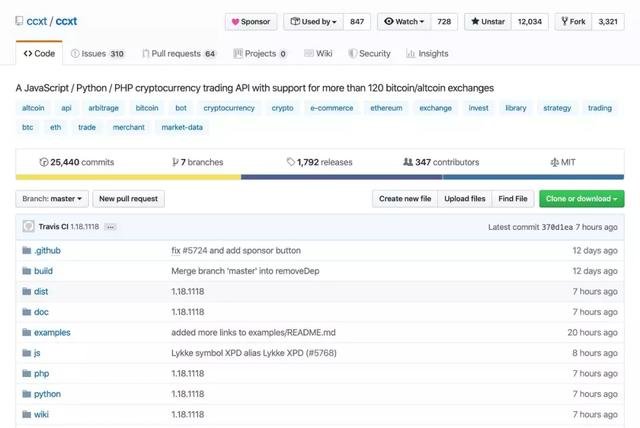Expand the commit message ellipsis button
The height and width of the screenshot is (428, 640).
click(110, 227)
